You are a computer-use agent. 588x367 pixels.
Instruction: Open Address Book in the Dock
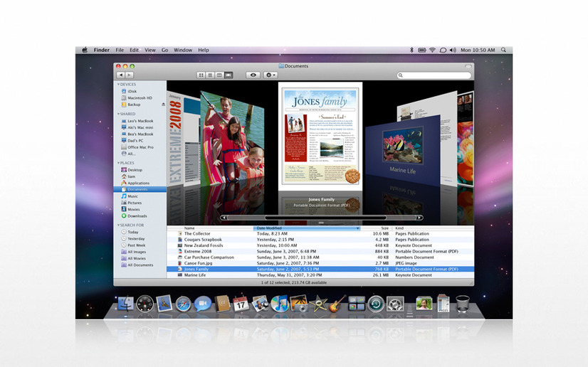[x=222, y=303]
